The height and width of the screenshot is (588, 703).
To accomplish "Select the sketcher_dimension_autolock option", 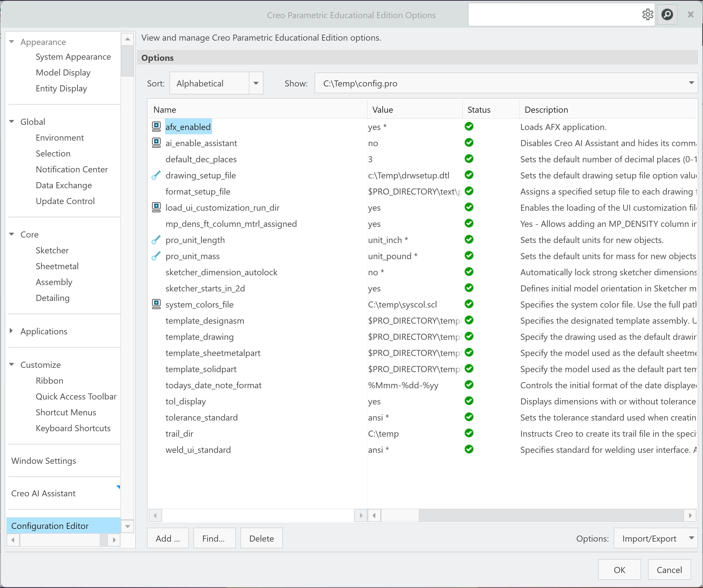I will [221, 272].
